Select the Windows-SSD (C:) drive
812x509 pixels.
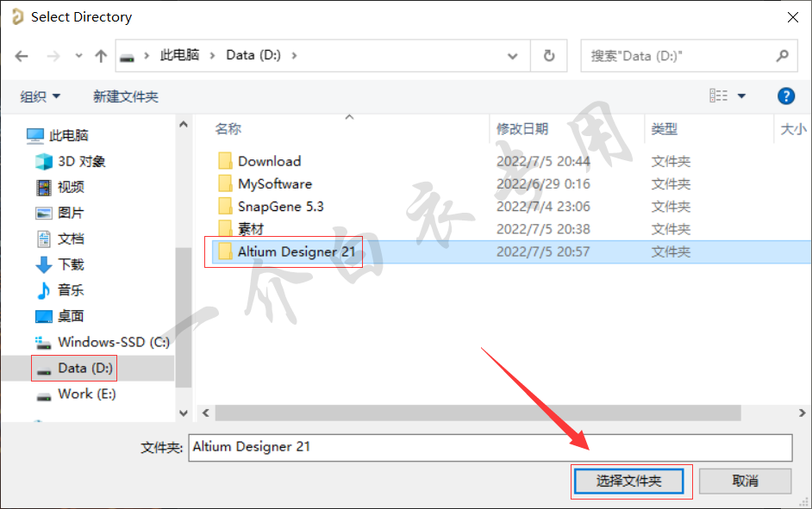coord(114,342)
